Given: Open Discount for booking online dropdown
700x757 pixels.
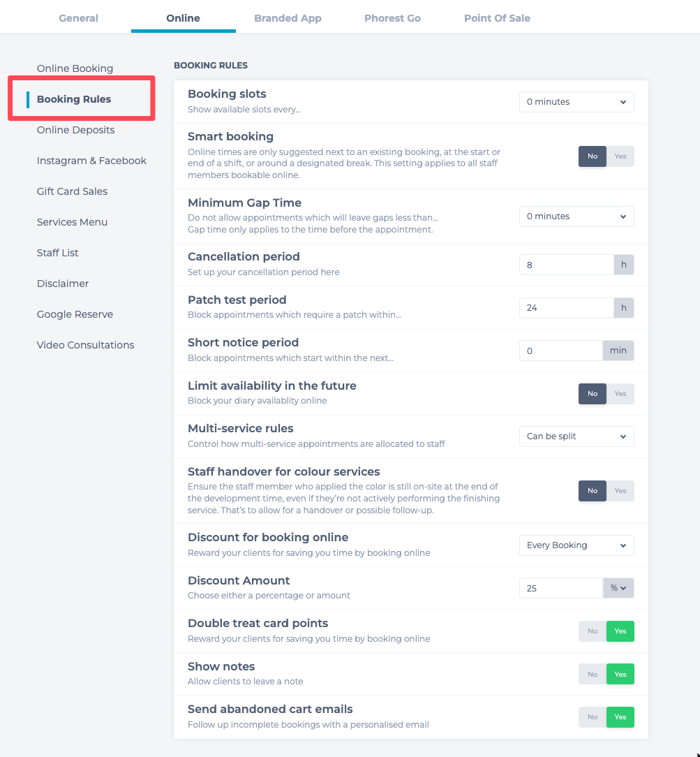Looking at the screenshot, I should pos(576,545).
